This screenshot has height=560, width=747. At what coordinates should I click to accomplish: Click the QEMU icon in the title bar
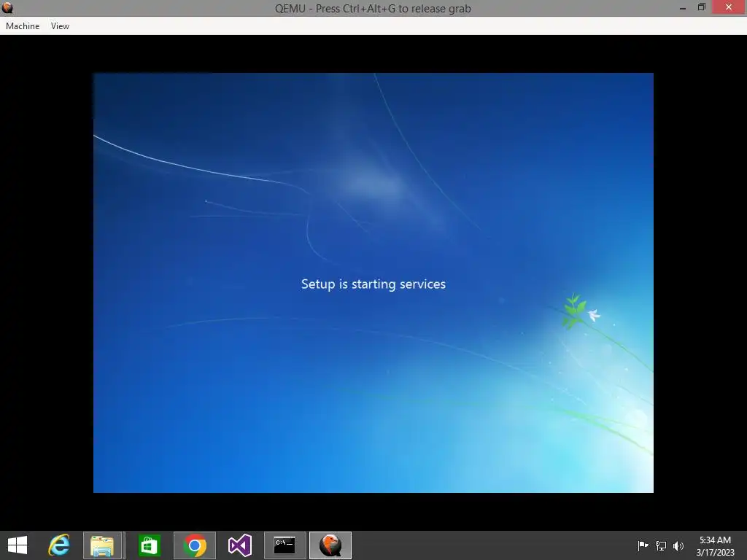coord(7,7)
